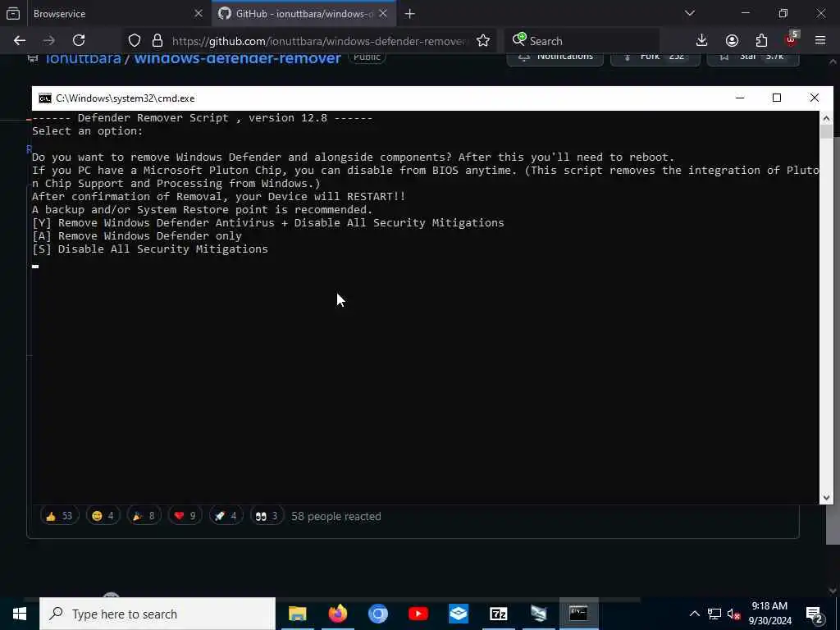Toggle the party popper reaction 8

point(144,516)
